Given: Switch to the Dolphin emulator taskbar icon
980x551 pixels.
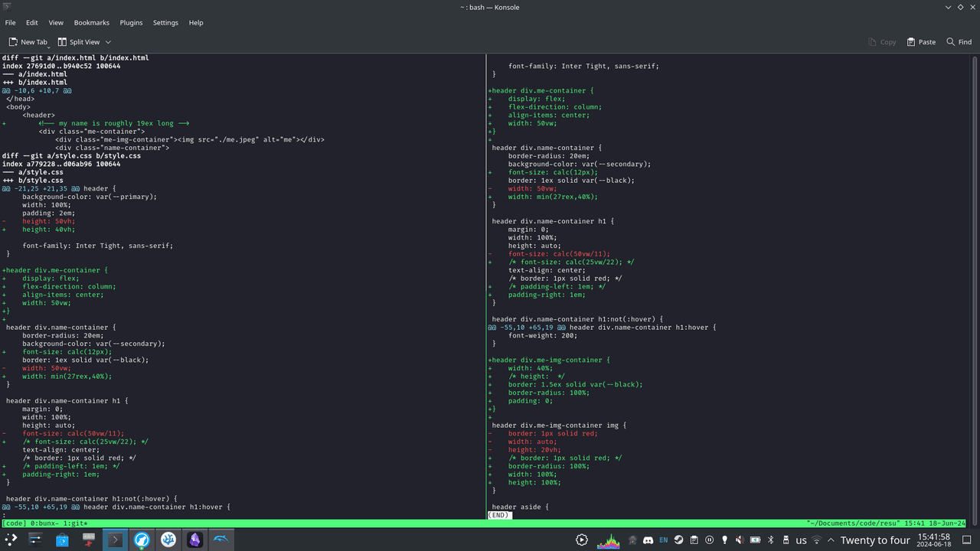Looking at the screenshot, I should tap(221, 540).
